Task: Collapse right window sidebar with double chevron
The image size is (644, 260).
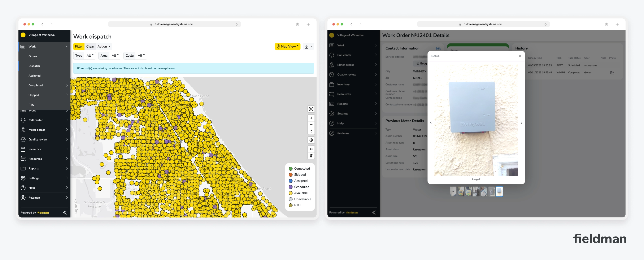Action: pyautogui.click(x=374, y=212)
